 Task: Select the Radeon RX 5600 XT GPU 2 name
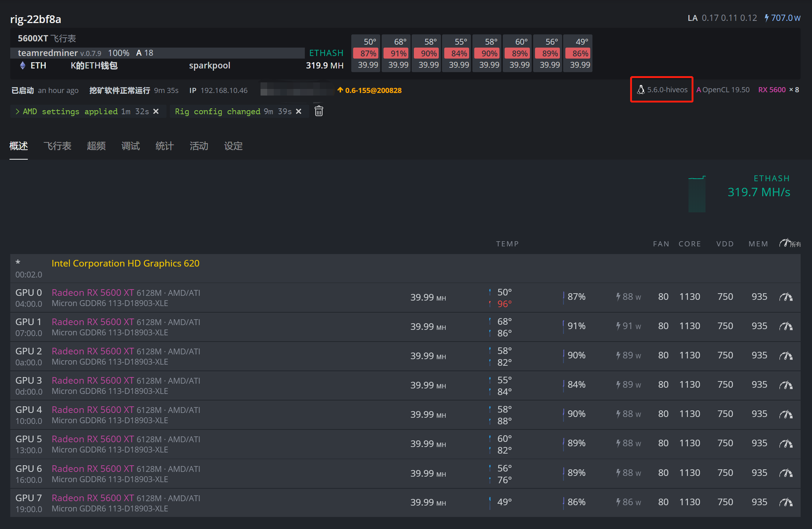tap(93, 351)
